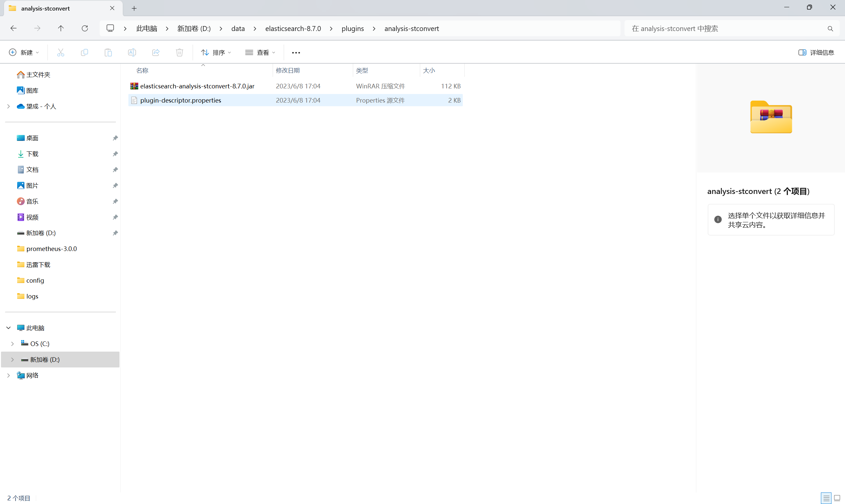Go up one folder level
This screenshot has height=504, width=845.
61,28
